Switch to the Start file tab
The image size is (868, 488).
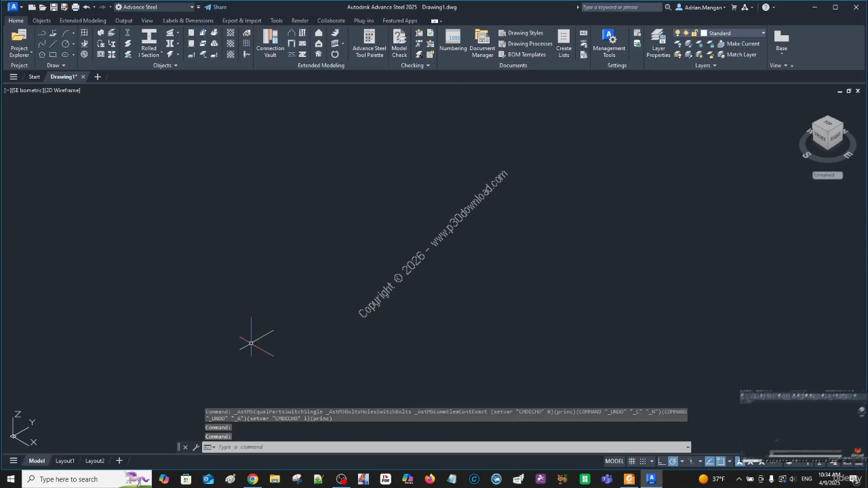coord(34,77)
